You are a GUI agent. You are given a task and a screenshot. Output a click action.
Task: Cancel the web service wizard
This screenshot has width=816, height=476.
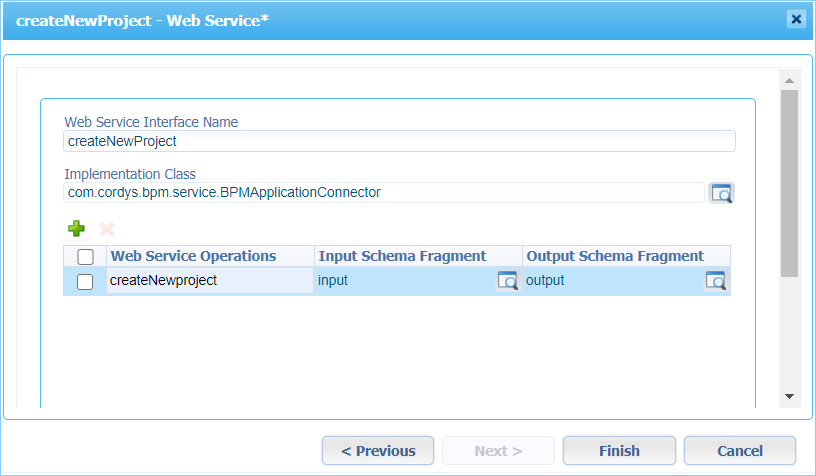coord(740,451)
